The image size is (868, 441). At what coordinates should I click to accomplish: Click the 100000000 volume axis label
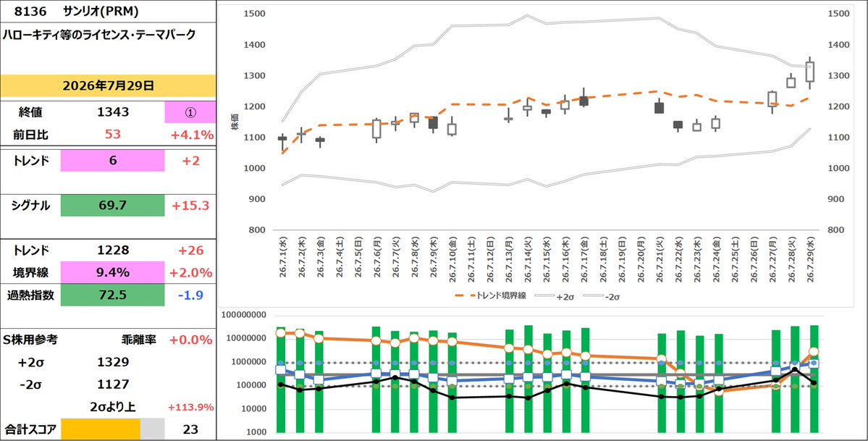coord(243,315)
